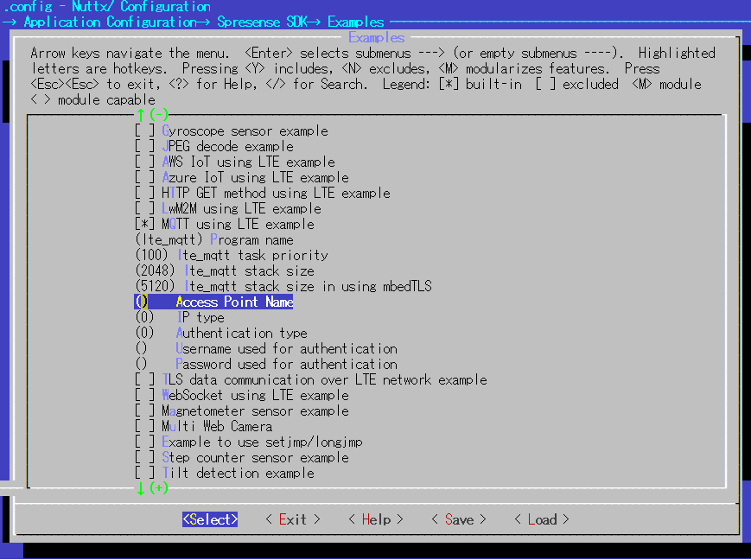Select the Authentication type entry
Viewport: 751px width, 560px height.
tap(241, 334)
